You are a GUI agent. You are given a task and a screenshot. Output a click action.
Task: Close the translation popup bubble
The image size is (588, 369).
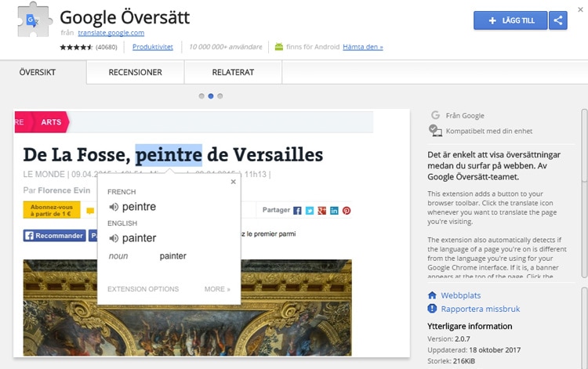pos(233,182)
